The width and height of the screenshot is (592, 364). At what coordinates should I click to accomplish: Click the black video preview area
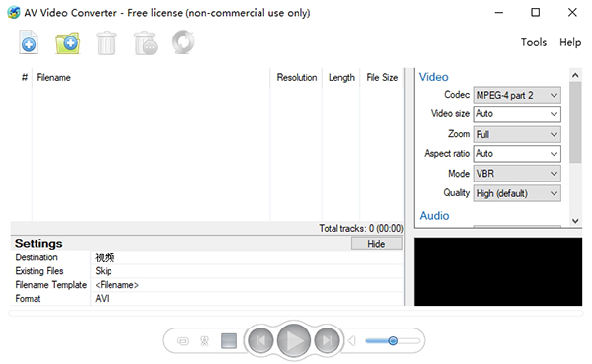tap(498, 271)
